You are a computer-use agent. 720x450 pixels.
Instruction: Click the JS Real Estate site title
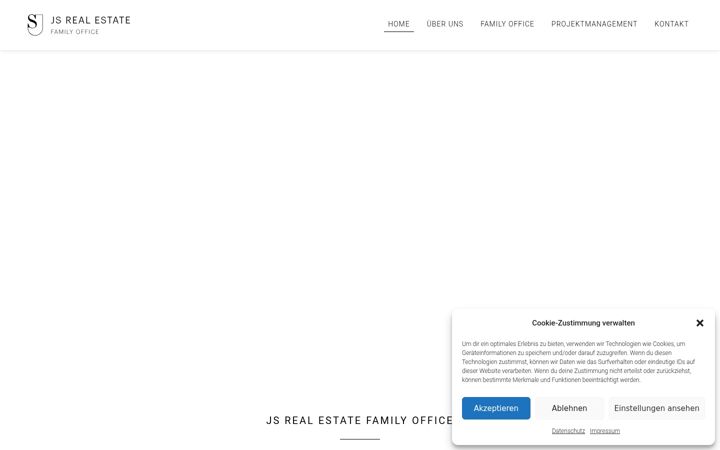coord(90,20)
